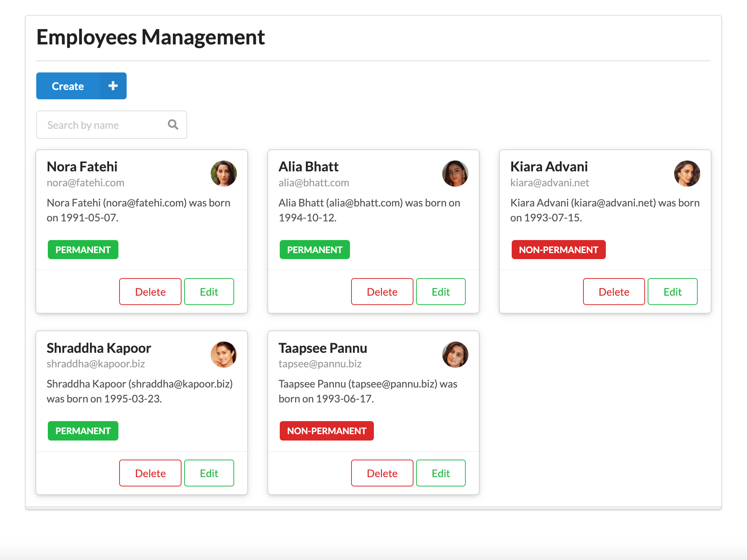747x560 pixels.
Task: Delete the Nora Fatehi employee record
Action: [150, 292]
